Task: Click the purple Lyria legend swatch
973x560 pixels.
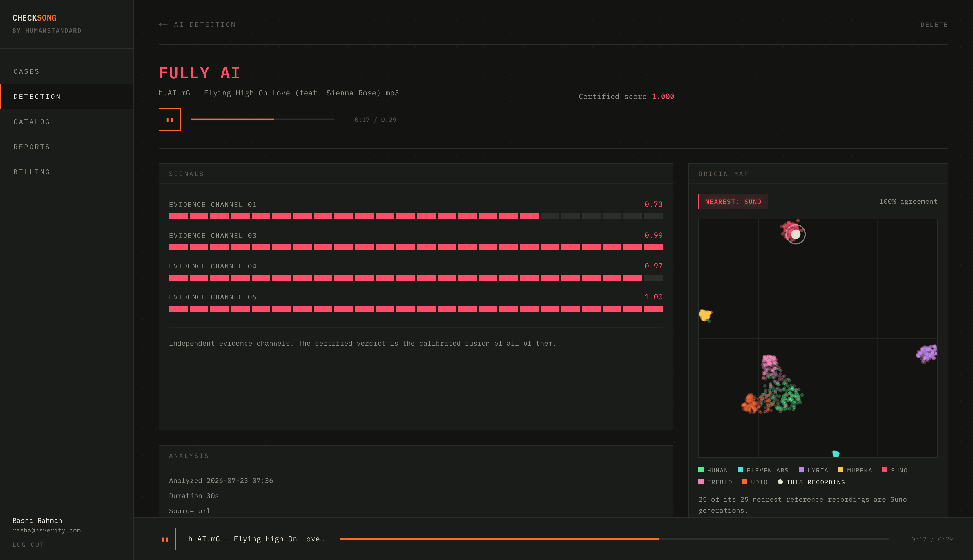Action: point(802,470)
